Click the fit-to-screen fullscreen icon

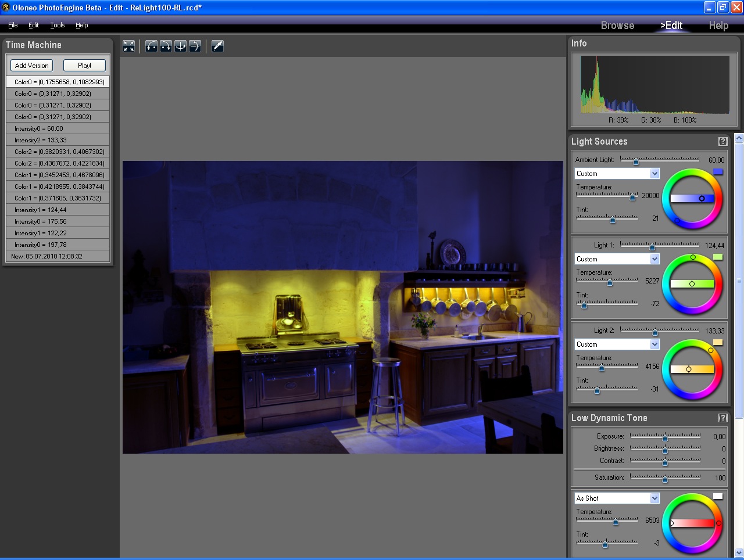129,46
